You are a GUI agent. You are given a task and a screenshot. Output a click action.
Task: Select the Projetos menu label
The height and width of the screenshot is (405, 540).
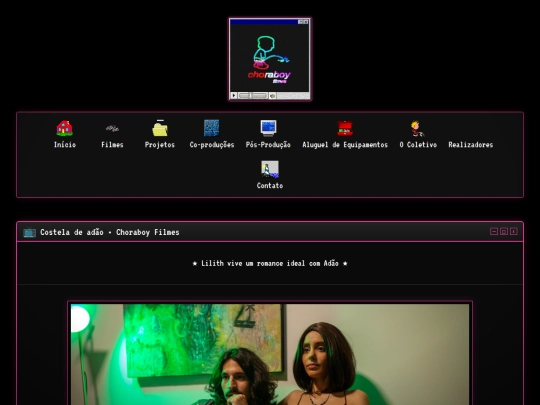click(160, 145)
